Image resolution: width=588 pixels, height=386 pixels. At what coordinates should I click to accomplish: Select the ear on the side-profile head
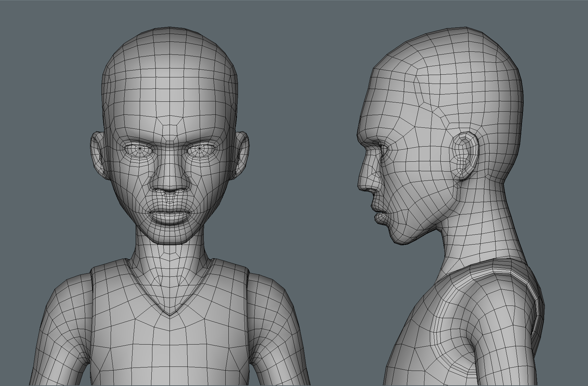(x=465, y=156)
